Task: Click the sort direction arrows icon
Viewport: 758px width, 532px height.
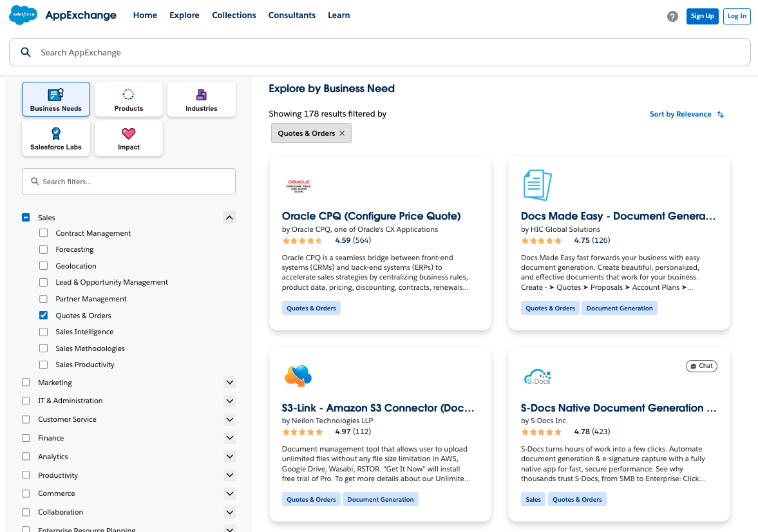Action: (x=720, y=115)
